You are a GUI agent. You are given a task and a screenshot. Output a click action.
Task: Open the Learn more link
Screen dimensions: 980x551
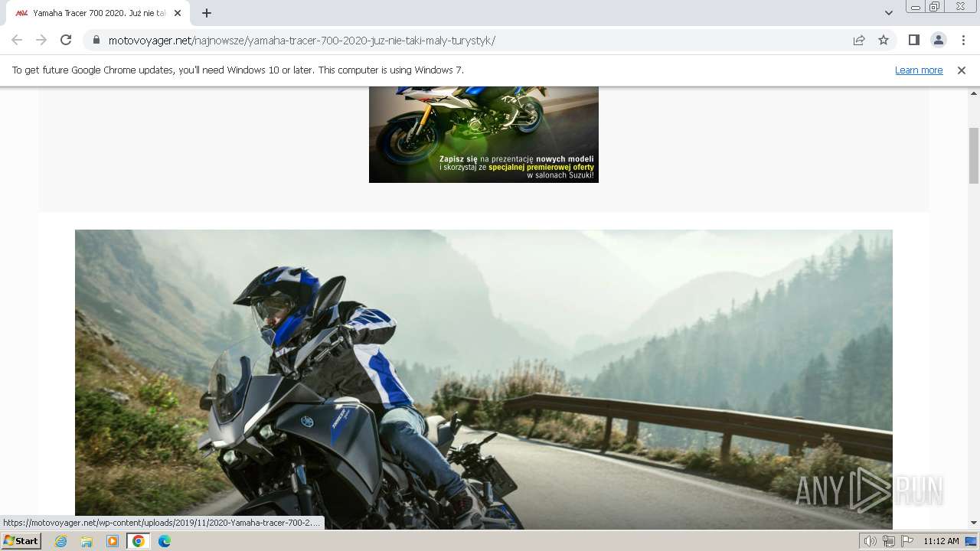919,70
